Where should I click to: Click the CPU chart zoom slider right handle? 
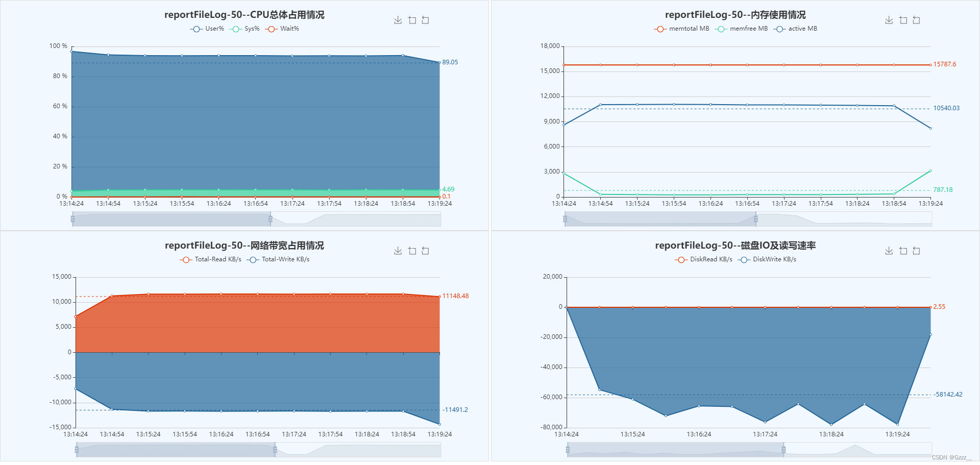coord(271,219)
